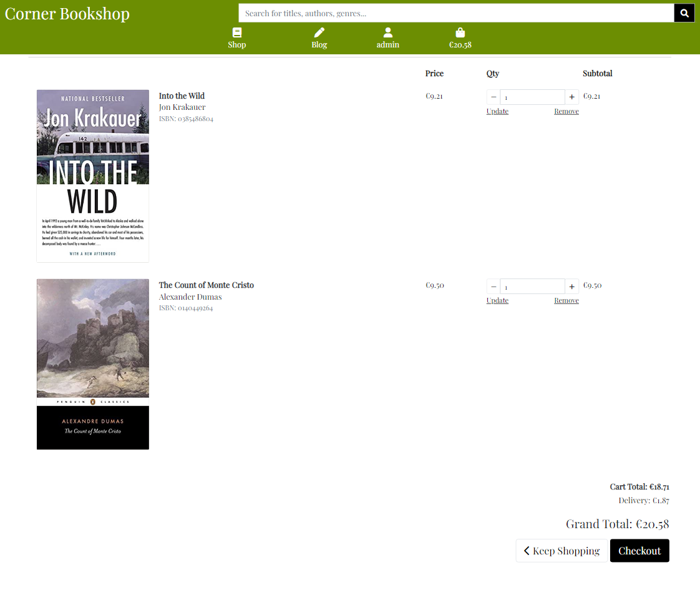Decrease quantity for Into the Wild
700x600 pixels.
click(x=493, y=97)
